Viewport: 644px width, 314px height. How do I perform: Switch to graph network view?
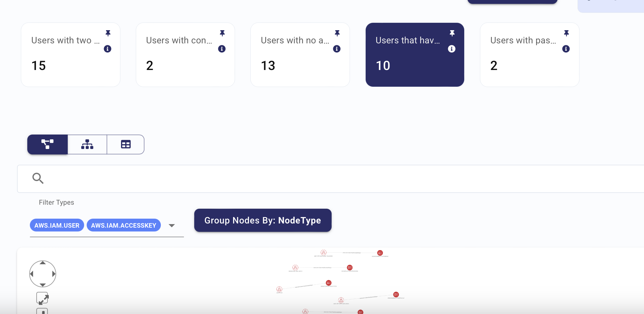point(48,144)
